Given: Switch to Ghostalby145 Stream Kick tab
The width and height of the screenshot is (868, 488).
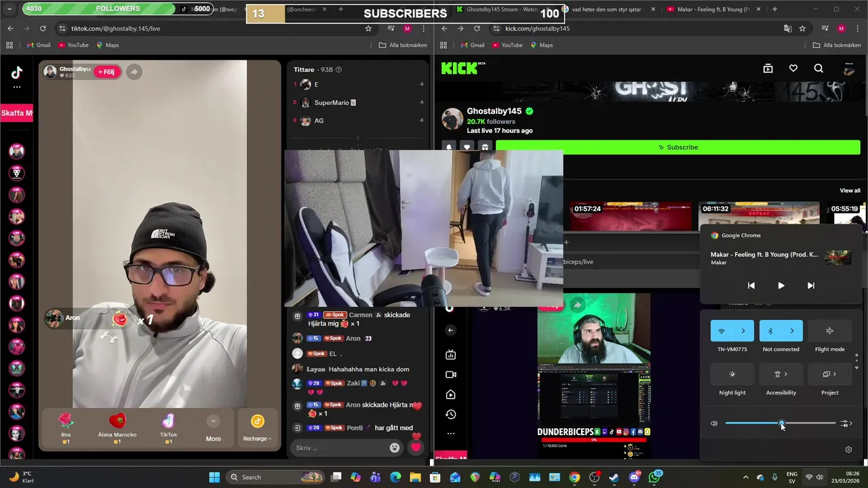Looking at the screenshot, I should (502, 9).
